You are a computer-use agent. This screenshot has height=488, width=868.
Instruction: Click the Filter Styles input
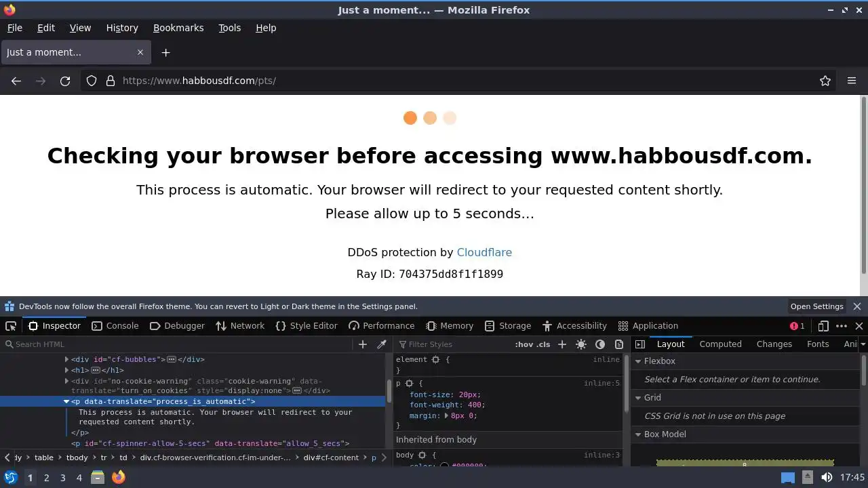[453, 344]
